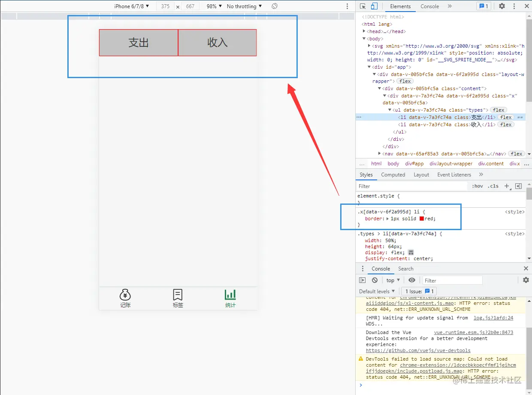The image size is (532, 395).
Task: Open DevTools three-dot customize menu
Action: coord(514,6)
